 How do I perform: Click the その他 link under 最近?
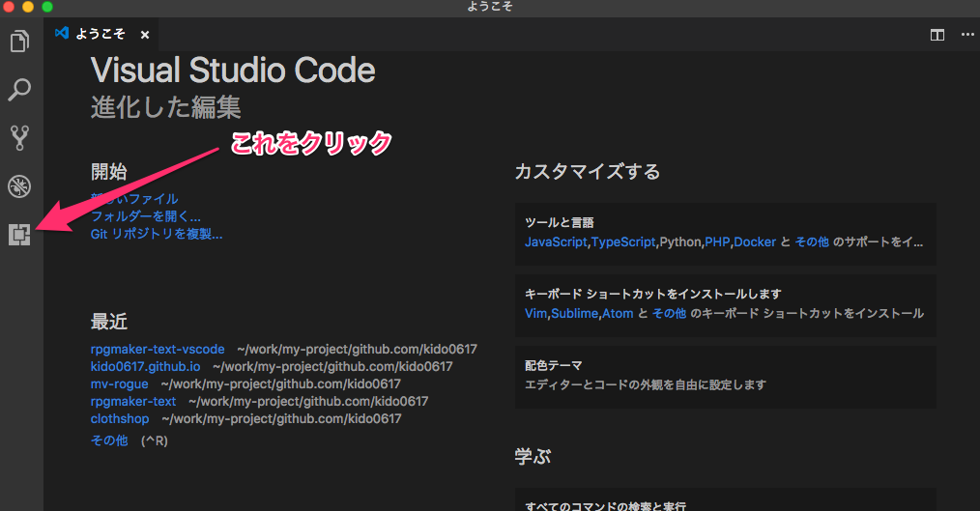click(x=109, y=440)
